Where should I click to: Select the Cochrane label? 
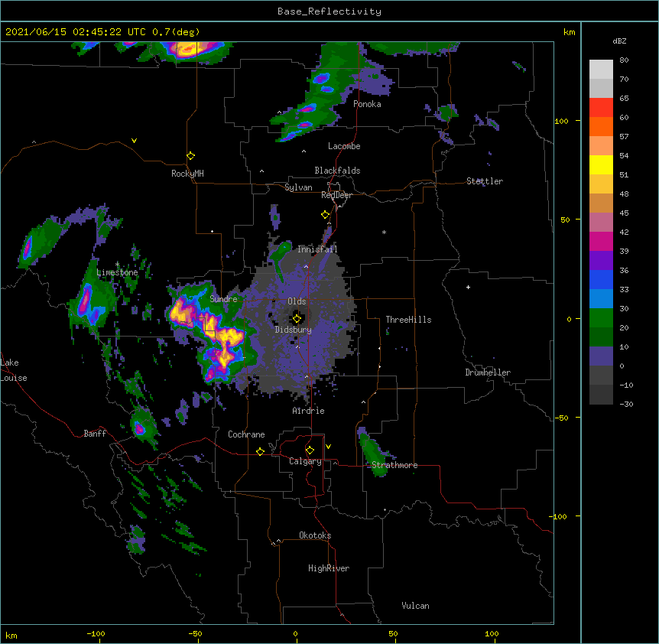click(x=246, y=434)
